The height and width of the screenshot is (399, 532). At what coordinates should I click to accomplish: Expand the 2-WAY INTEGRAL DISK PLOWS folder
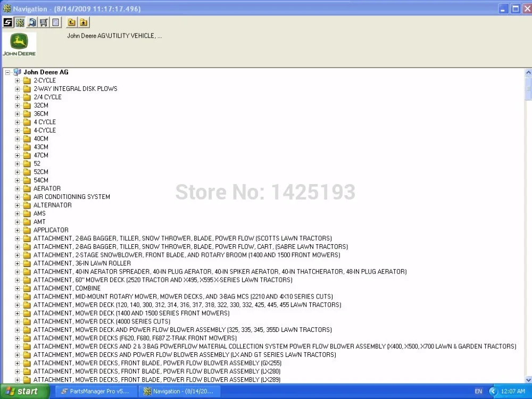click(x=18, y=89)
